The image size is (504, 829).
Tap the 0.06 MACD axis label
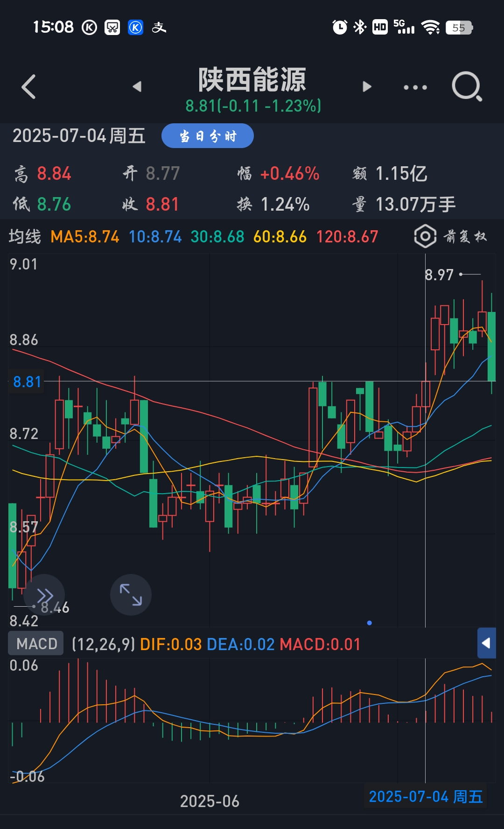(x=24, y=666)
